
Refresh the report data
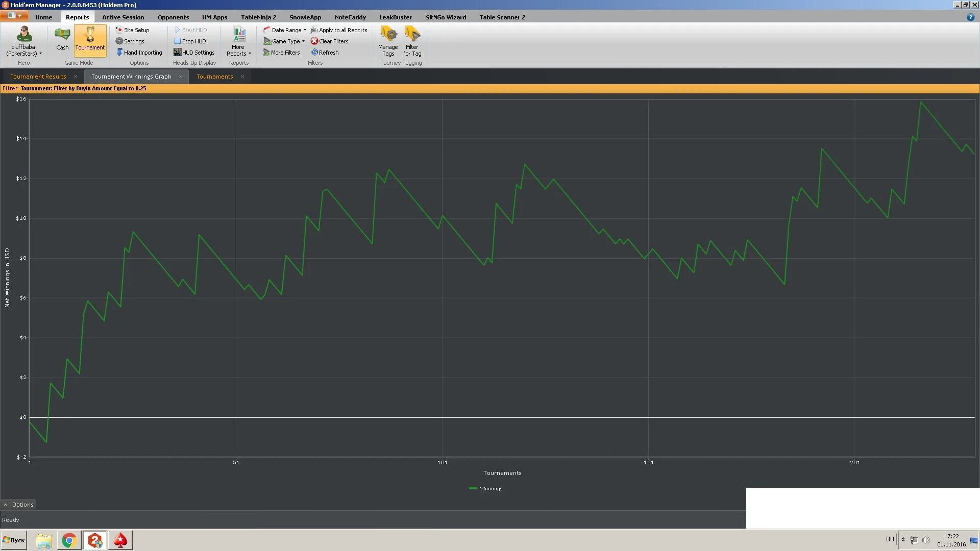click(x=325, y=53)
